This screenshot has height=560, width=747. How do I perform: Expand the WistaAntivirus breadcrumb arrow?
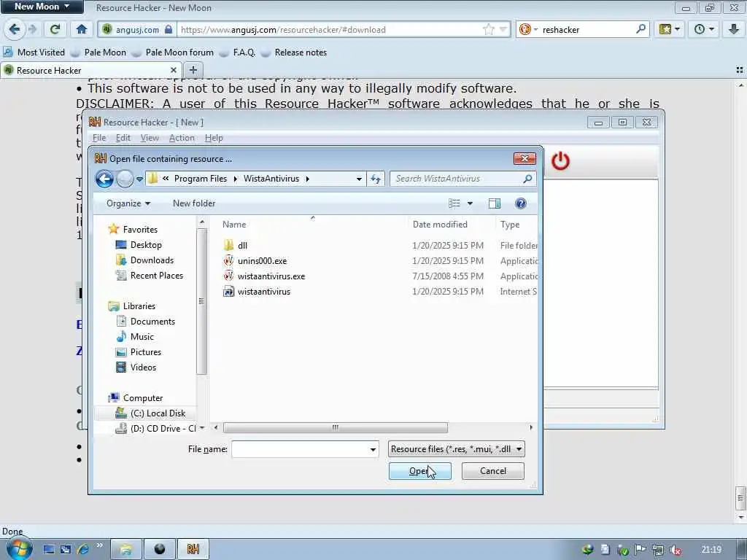coord(307,179)
